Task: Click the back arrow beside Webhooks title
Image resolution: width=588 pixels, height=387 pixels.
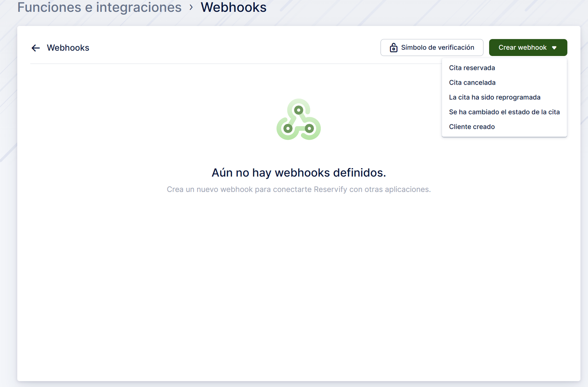Action: point(36,48)
